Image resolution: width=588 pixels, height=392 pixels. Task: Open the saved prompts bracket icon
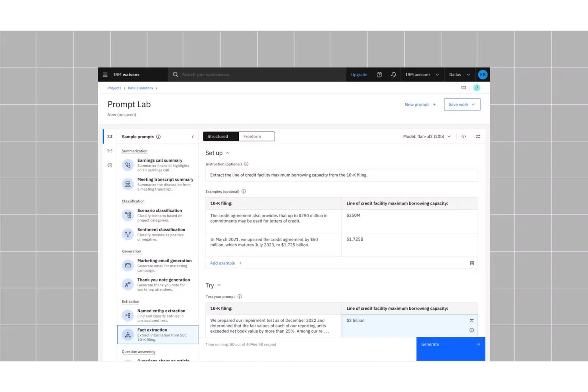point(110,151)
